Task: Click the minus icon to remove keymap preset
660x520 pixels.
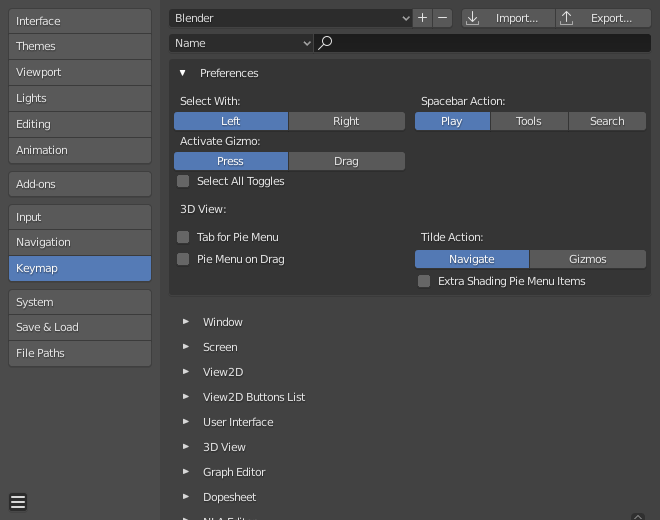Action: tap(443, 18)
